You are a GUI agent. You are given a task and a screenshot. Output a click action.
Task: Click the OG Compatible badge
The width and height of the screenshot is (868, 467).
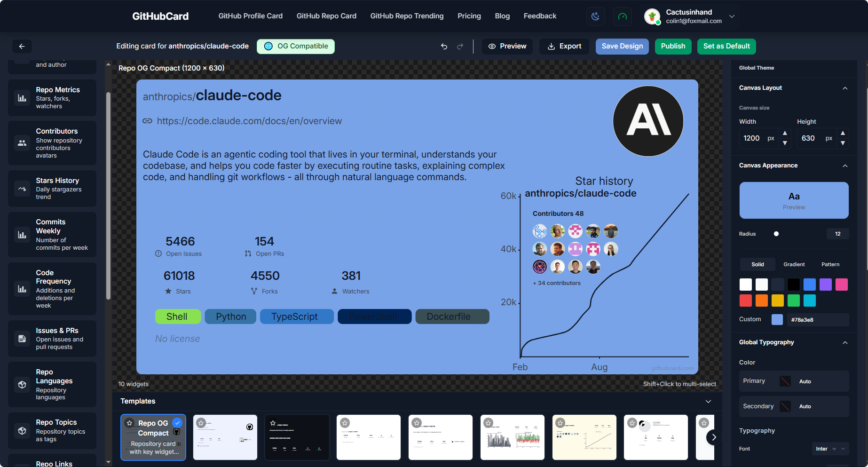pyautogui.click(x=296, y=46)
